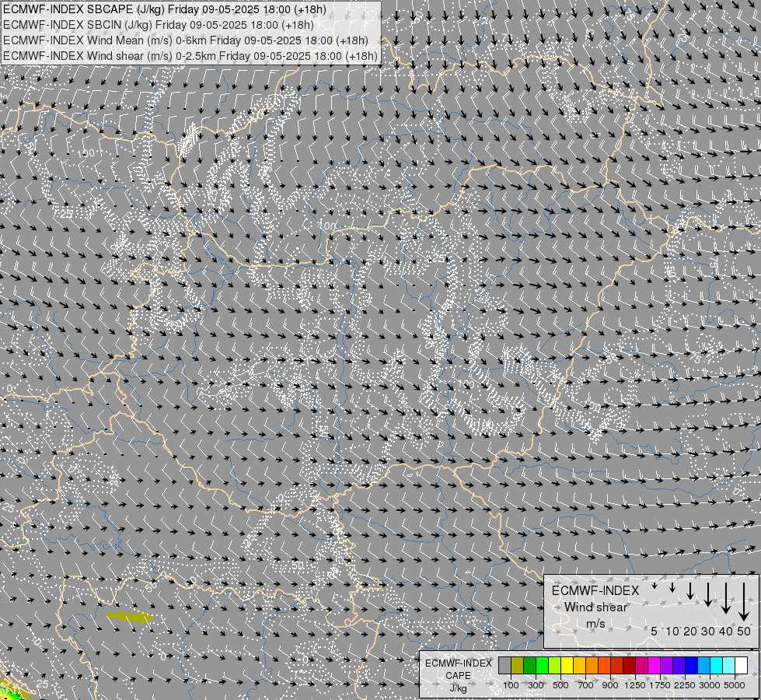Select the dark red CAPE swatch
Viewport: 761px width, 700px height.
(630, 666)
